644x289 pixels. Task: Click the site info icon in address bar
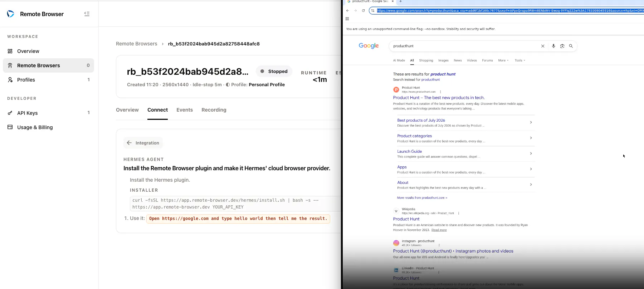pyautogui.click(x=373, y=10)
